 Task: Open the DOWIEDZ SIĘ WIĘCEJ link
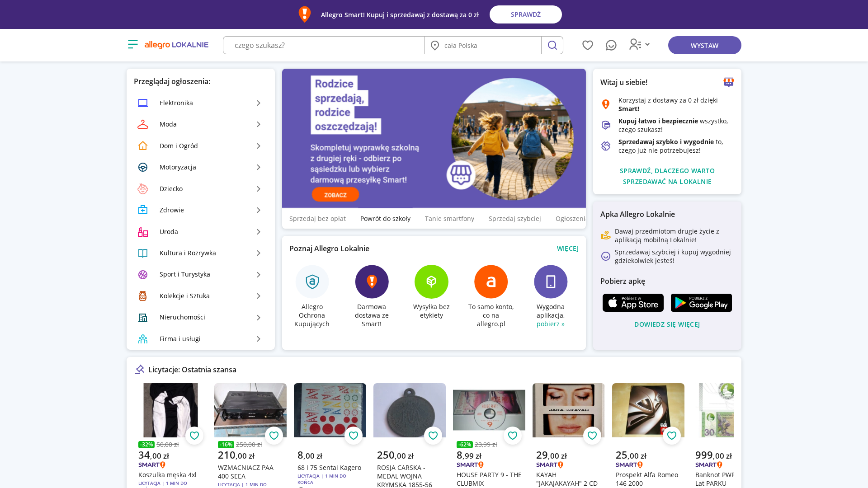coord(667,324)
